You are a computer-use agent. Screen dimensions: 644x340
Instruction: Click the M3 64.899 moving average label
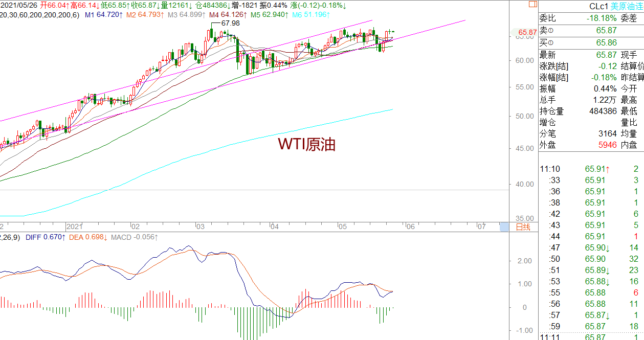(187, 15)
